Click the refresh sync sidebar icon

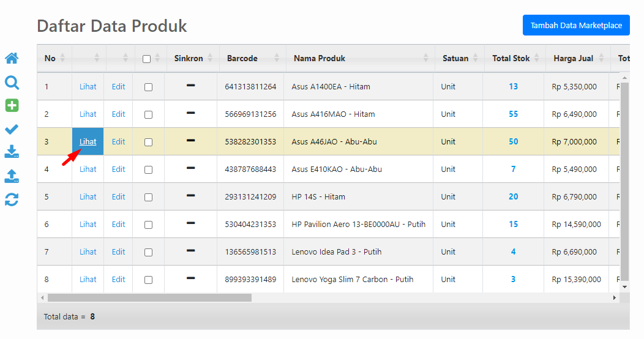(12, 200)
